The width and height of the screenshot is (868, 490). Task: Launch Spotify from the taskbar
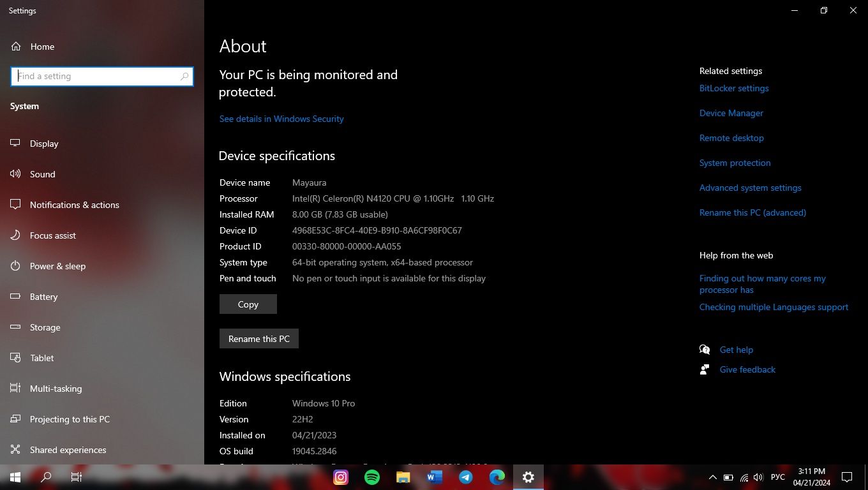point(372,477)
